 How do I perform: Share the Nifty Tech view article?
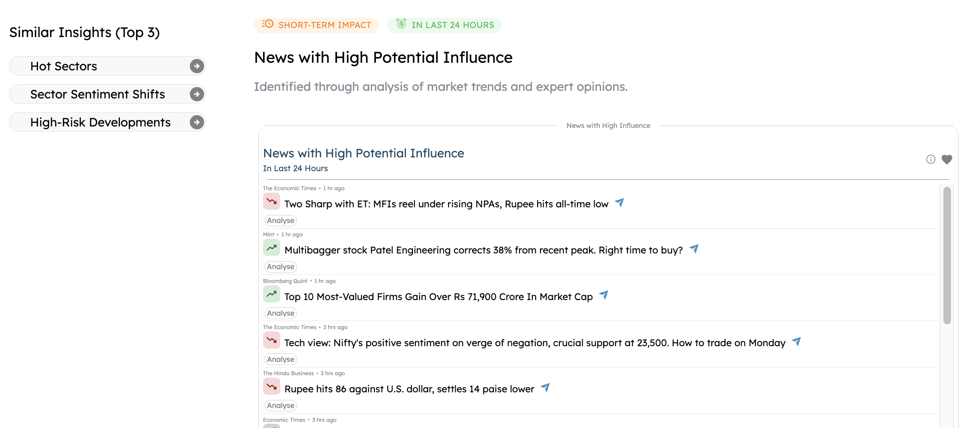796,342
